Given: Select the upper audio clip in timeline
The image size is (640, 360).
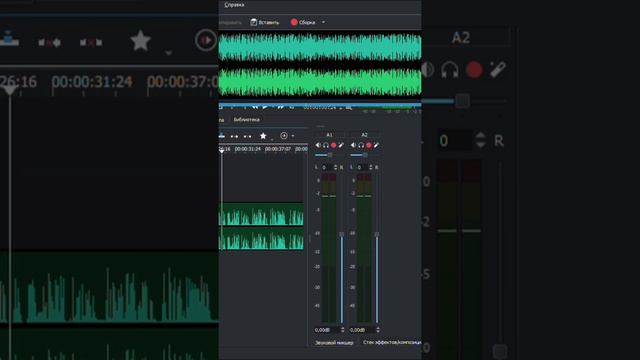Looking at the screenshot, I should pos(262,214).
